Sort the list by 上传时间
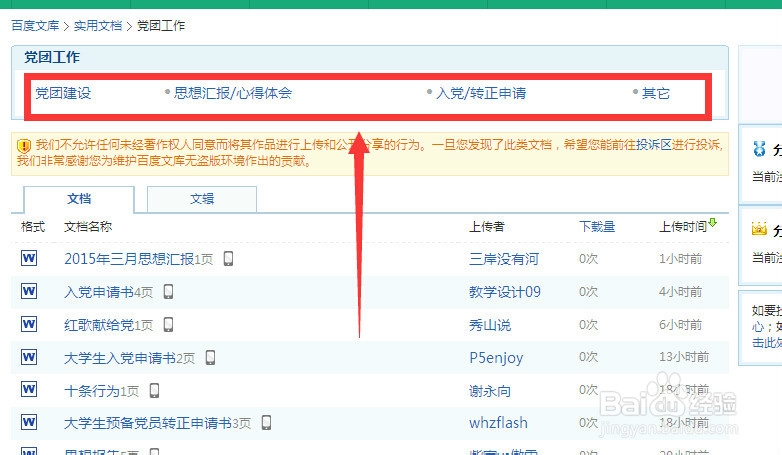This screenshot has height=455, width=782. click(683, 227)
